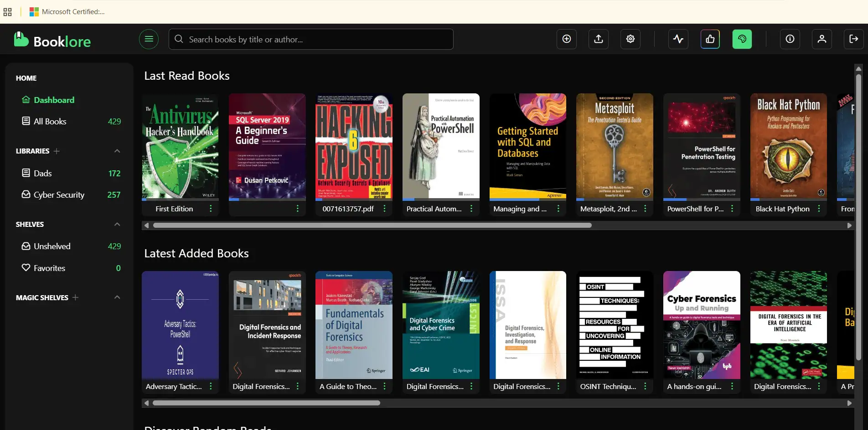
Task: Click Latest Added Books horizontal scrollbar thumb
Action: point(266,403)
